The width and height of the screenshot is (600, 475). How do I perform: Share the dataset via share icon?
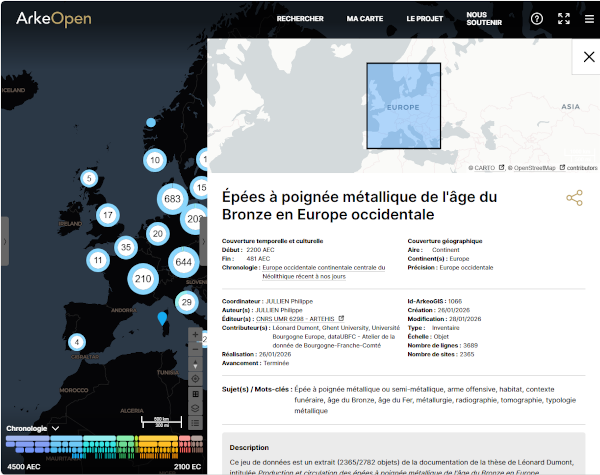(x=574, y=198)
